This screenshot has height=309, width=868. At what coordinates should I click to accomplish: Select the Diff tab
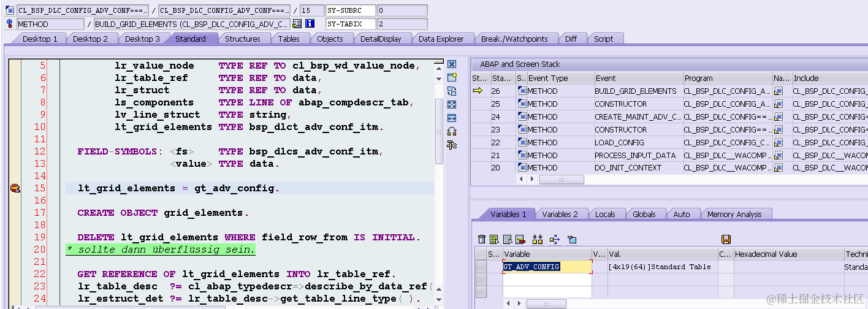pos(571,39)
